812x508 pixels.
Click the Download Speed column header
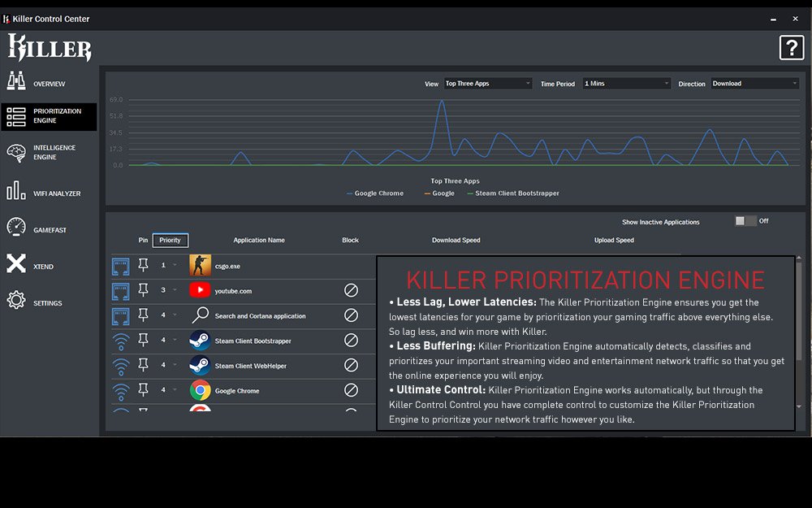pyautogui.click(x=456, y=240)
